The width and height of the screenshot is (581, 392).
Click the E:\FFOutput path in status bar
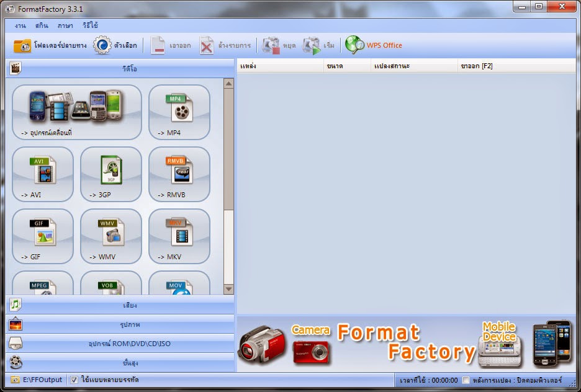coord(42,380)
